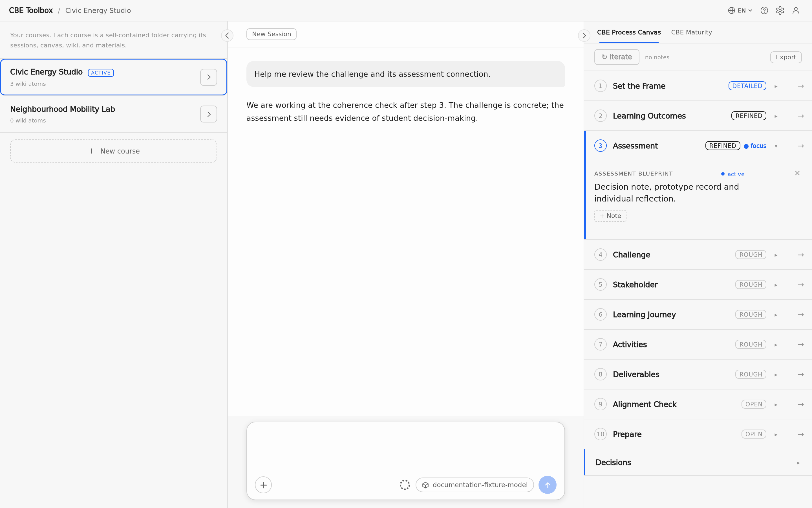812x508 pixels.
Task: Add a note to Assessment Blueprint
Action: (610, 216)
